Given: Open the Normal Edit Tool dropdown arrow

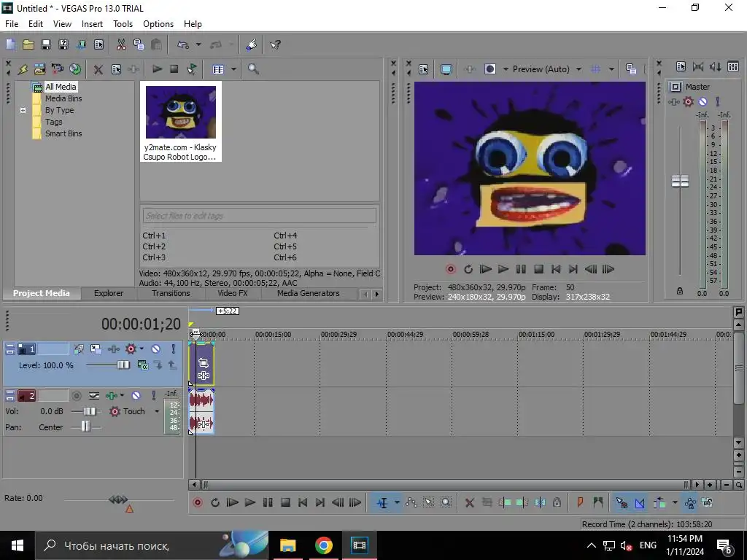Looking at the screenshot, I should (x=396, y=503).
